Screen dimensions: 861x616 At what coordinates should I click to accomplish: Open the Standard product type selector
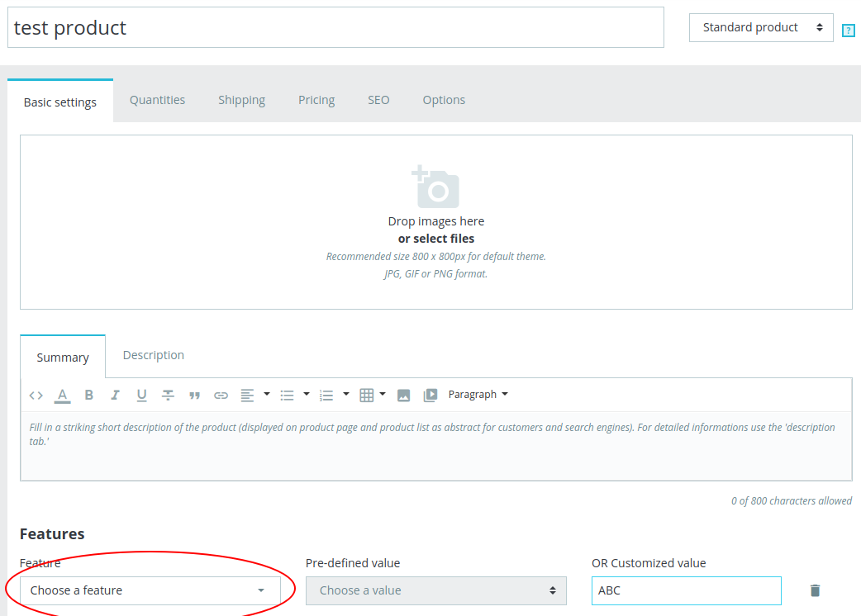click(x=760, y=26)
